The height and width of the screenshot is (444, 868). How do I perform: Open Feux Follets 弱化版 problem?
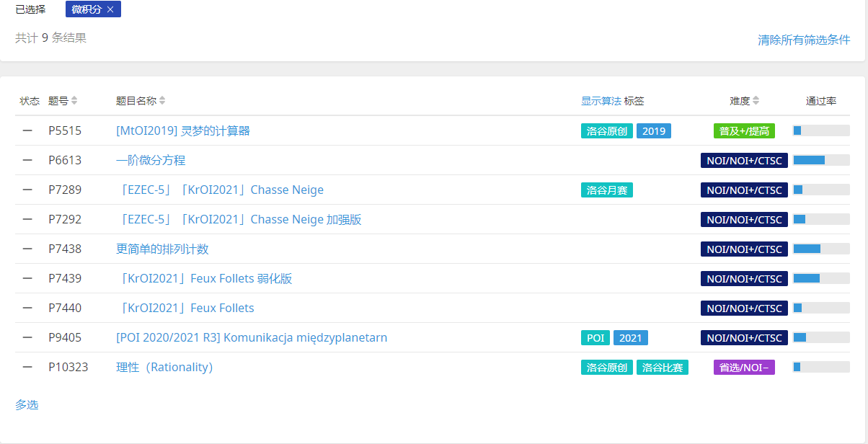click(204, 279)
